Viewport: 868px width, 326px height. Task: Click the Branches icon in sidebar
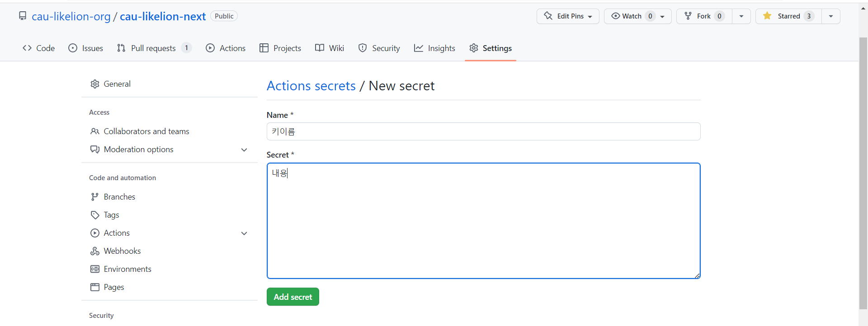[94, 197]
